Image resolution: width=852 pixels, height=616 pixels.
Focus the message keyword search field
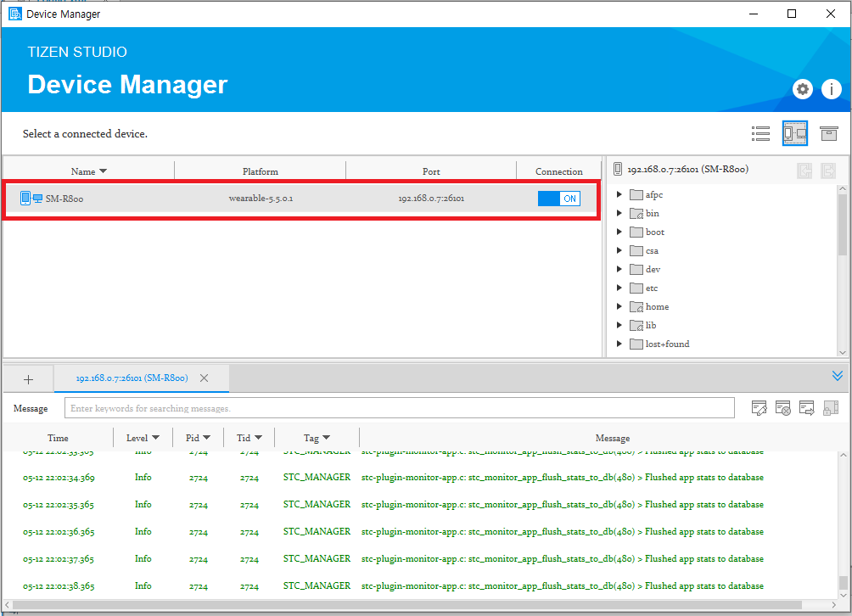(x=400, y=408)
